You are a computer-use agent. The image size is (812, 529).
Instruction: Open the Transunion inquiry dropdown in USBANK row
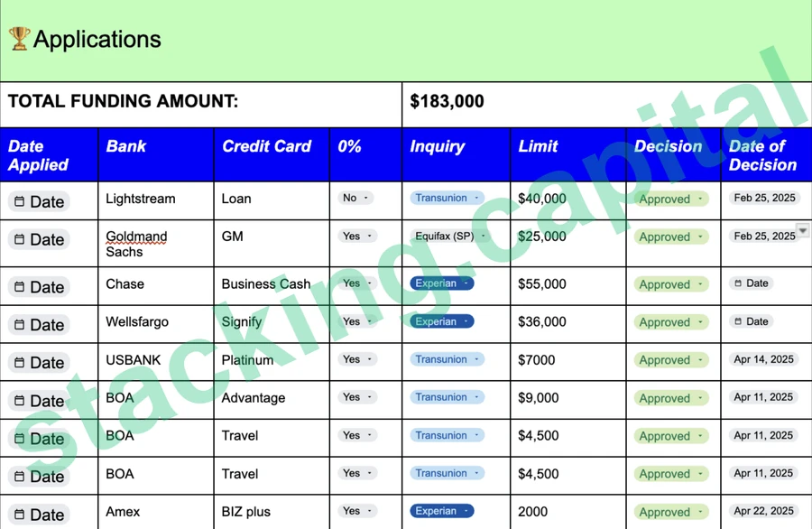448,359
